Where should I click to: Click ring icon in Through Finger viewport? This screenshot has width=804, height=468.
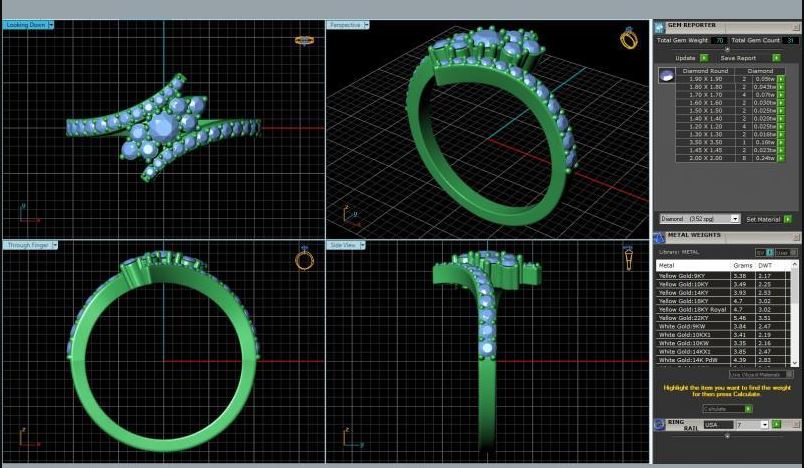click(304, 260)
